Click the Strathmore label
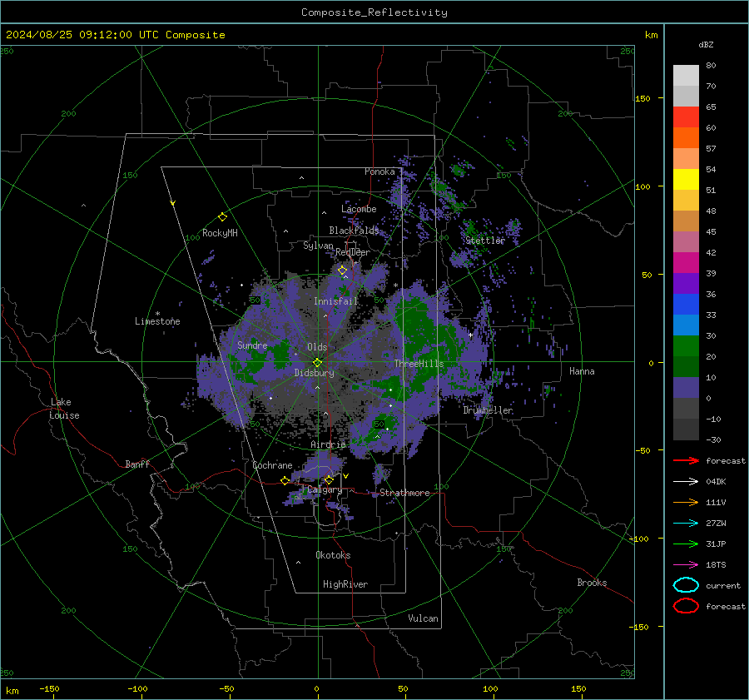Viewport: 749px width, 700px height. tap(404, 493)
